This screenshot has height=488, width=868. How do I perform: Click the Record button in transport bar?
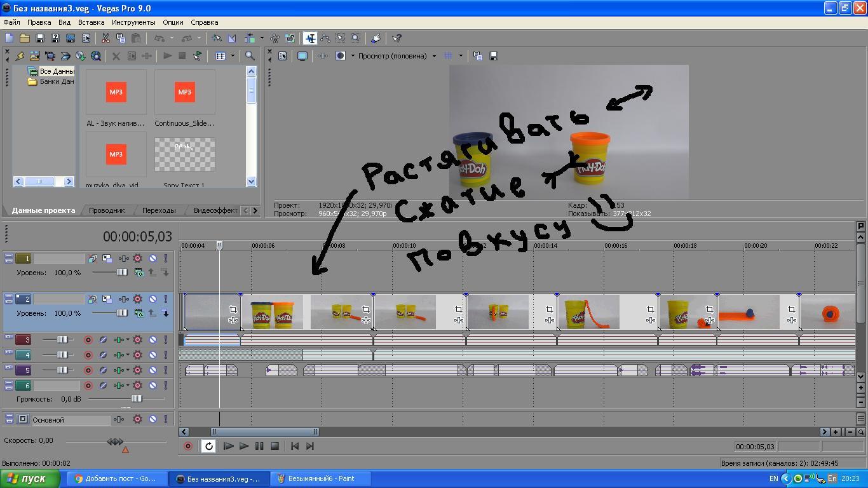click(187, 446)
